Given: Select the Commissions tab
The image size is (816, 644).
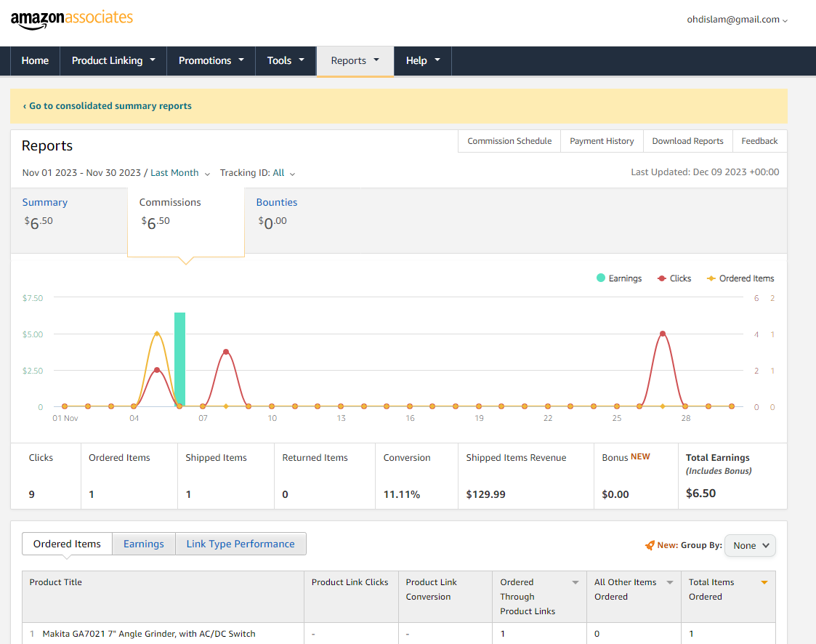Looking at the screenshot, I should [x=186, y=221].
